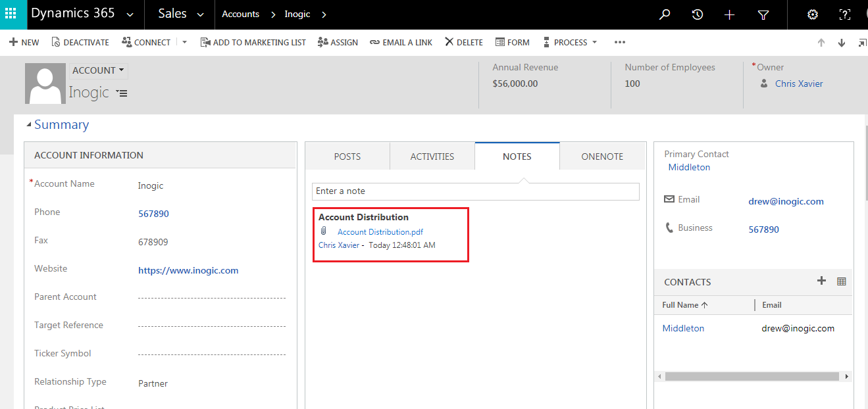Open the Primary Contact Middleton link
Viewport: 868px width, 409px height.
pyautogui.click(x=689, y=167)
